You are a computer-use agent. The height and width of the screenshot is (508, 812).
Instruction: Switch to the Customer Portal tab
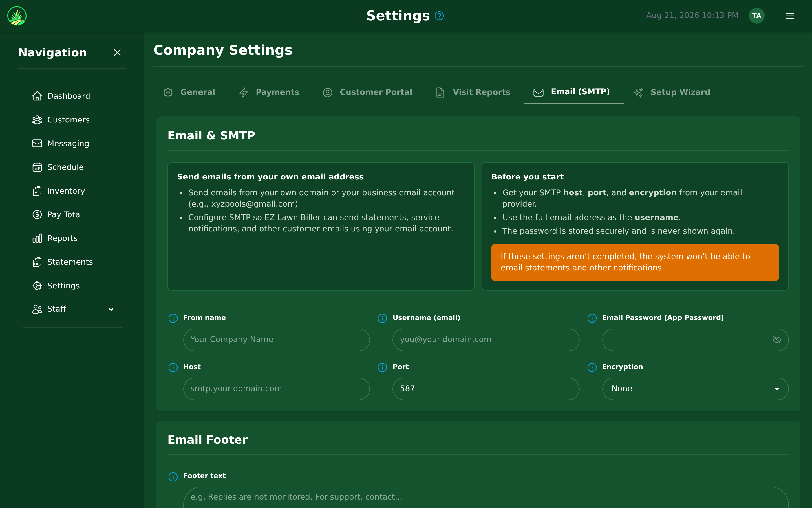(367, 92)
